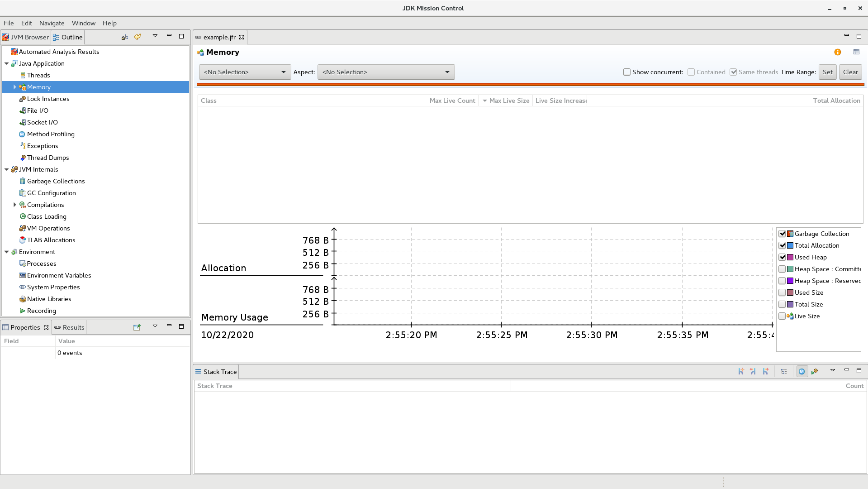
Task: Click the lock tree icon in Outline toolbar
Action: (x=125, y=37)
